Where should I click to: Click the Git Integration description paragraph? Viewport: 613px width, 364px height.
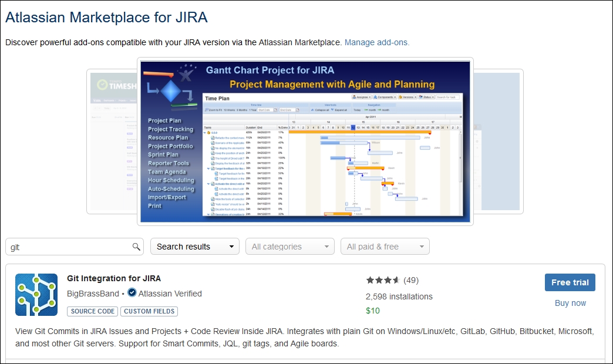tap(305, 338)
